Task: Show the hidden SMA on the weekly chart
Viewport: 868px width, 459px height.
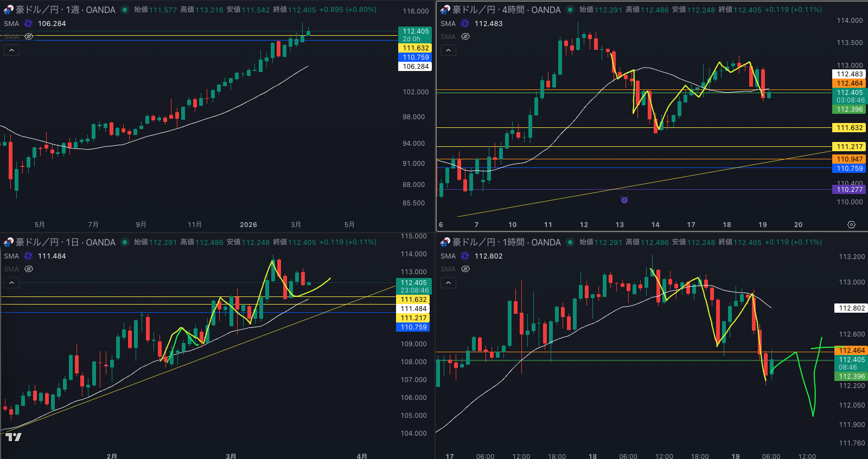Action: point(29,36)
